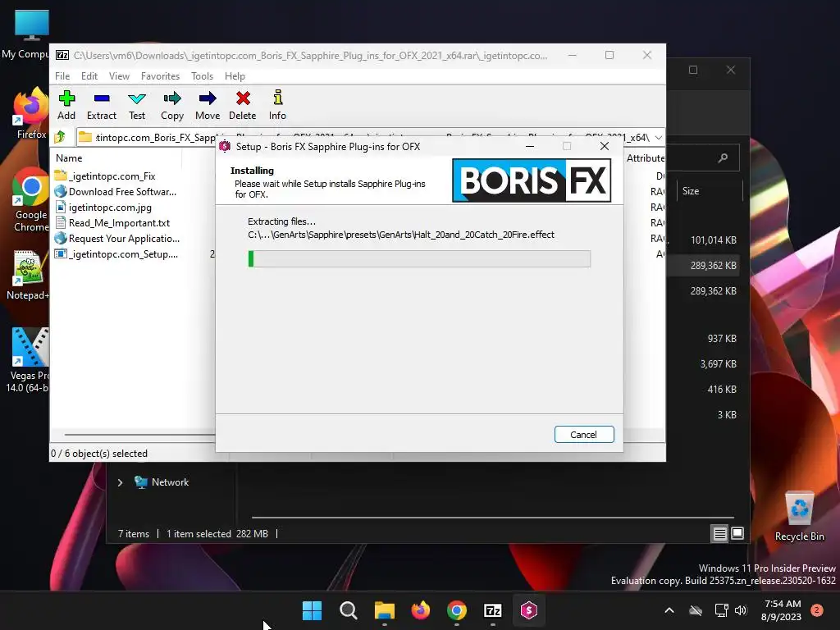This screenshot has height=630, width=840.
Task: Open the Favorites menu
Action: [160, 76]
